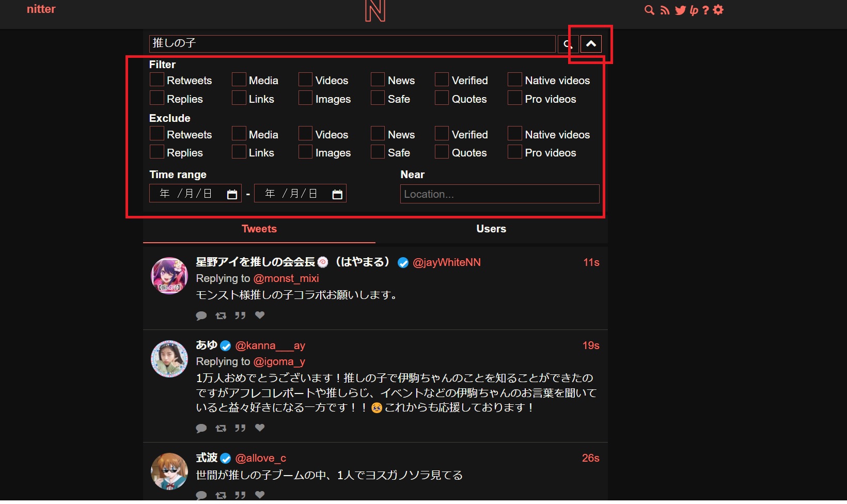Click the question mark help icon

click(x=705, y=10)
